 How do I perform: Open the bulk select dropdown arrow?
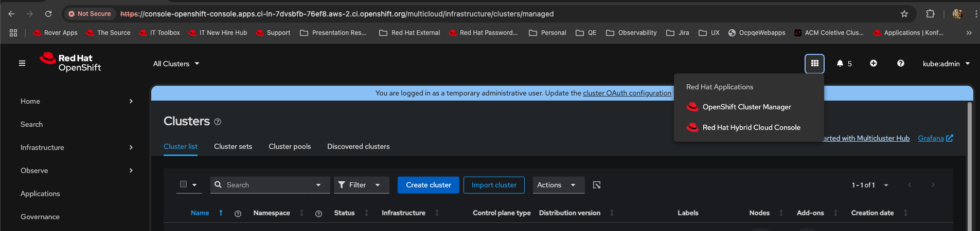pos(194,185)
